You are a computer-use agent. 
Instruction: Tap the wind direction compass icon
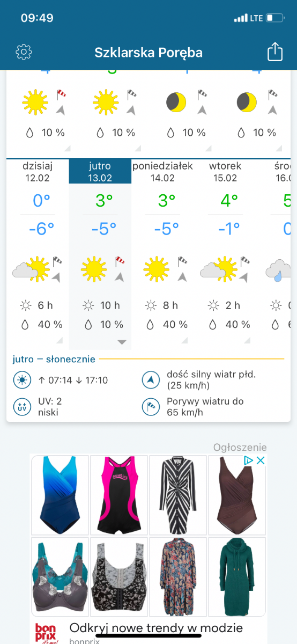pos(151,380)
